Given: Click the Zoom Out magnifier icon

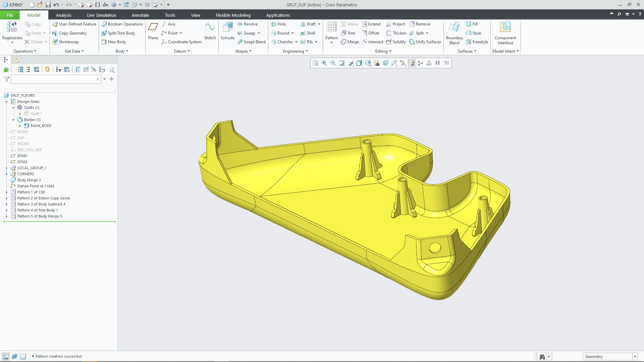Looking at the screenshot, I should pyautogui.click(x=333, y=63).
